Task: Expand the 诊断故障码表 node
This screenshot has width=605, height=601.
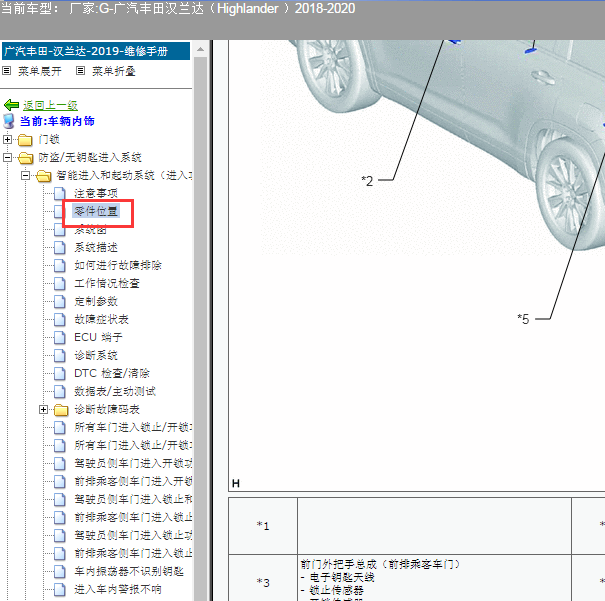Action: 43,409
